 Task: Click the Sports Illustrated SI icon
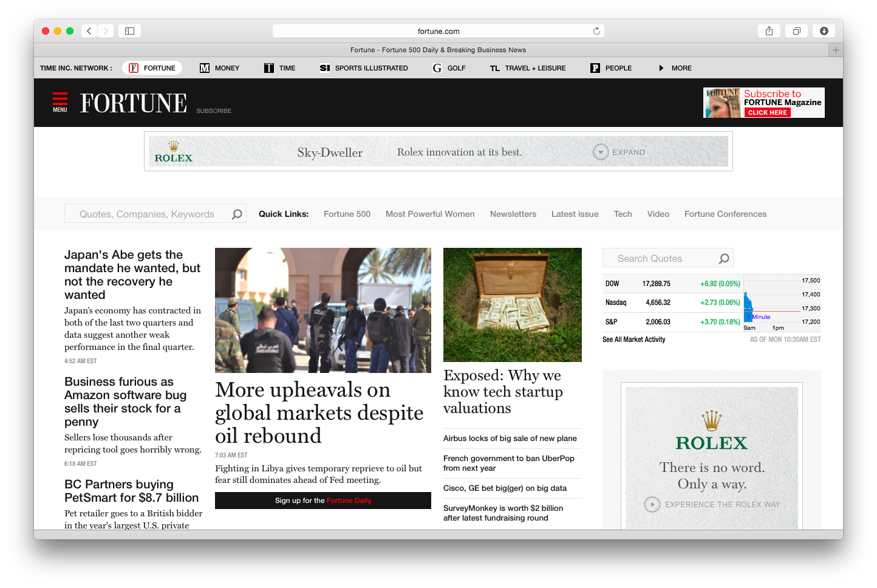click(x=325, y=68)
